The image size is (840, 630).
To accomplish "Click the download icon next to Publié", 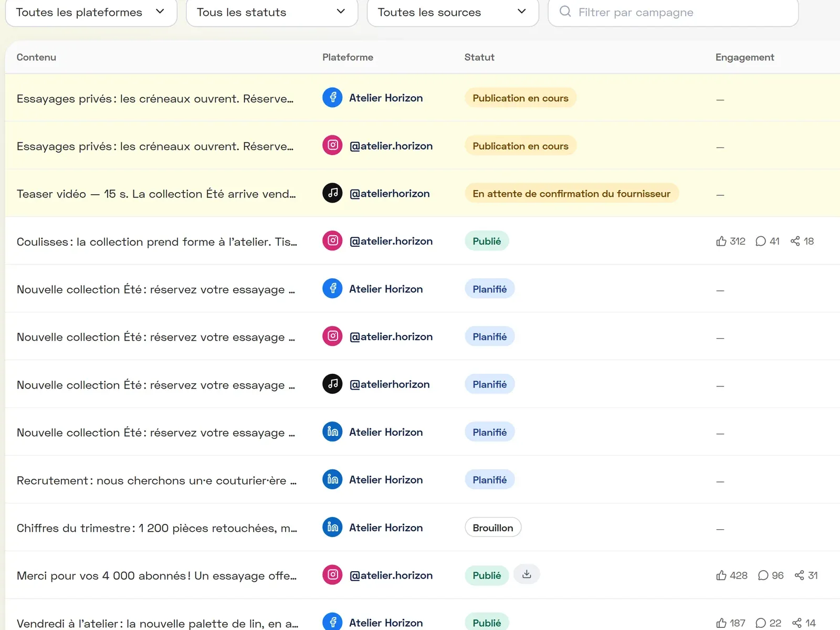I will click(527, 574).
